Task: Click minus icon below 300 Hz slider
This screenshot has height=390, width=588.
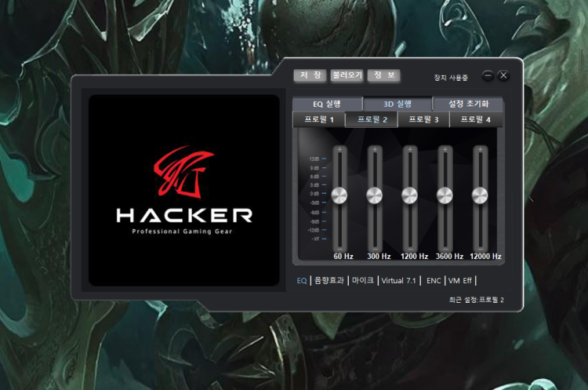Action: [x=375, y=249]
